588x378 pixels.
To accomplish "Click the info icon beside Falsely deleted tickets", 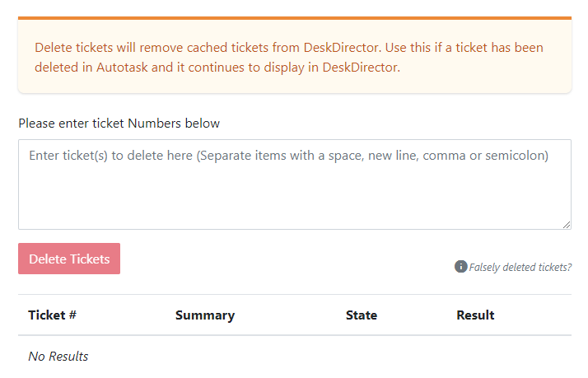I will point(460,267).
